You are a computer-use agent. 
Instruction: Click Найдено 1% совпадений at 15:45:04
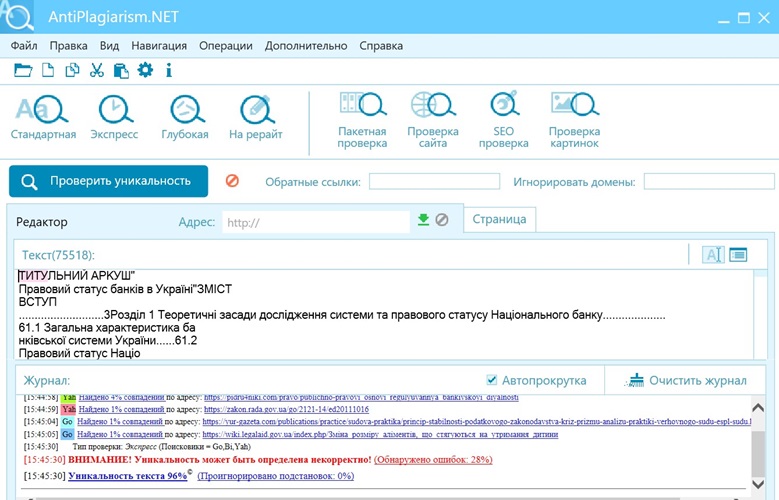coord(120,421)
